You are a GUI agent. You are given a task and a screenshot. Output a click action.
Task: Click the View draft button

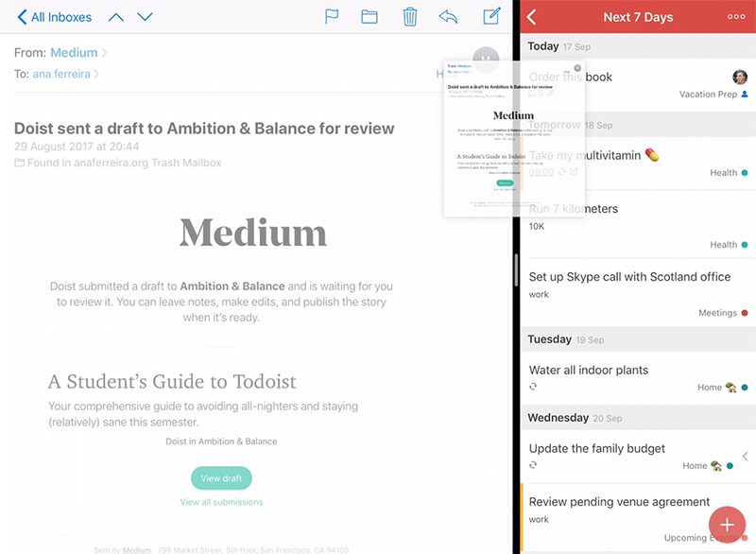tap(221, 477)
